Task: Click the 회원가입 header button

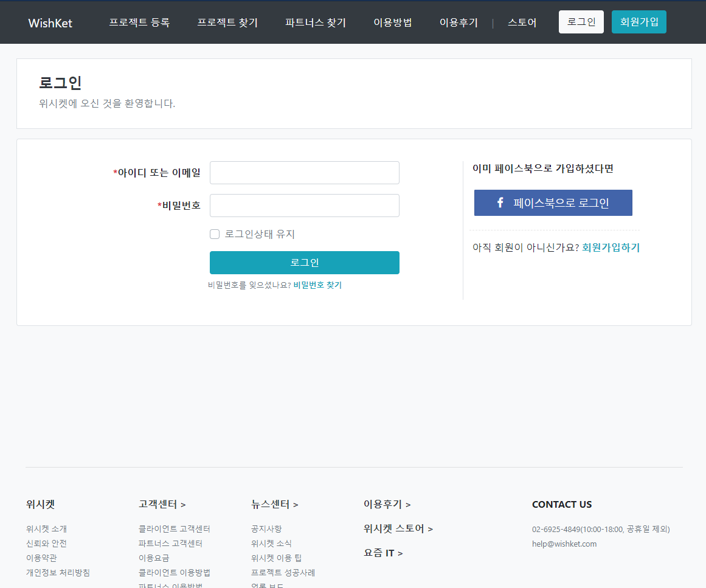Action: click(x=639, y=22)
